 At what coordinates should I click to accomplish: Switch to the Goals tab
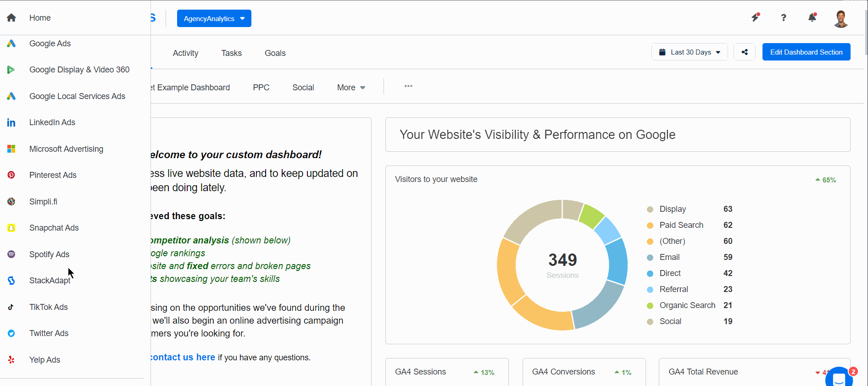(x=275, y=53)
